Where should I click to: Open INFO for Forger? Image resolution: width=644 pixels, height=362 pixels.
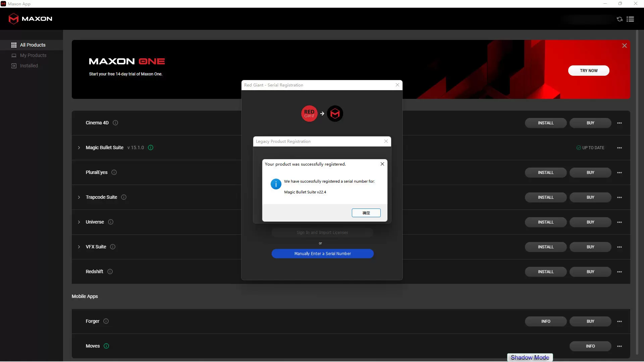click(x=546, y=321)
